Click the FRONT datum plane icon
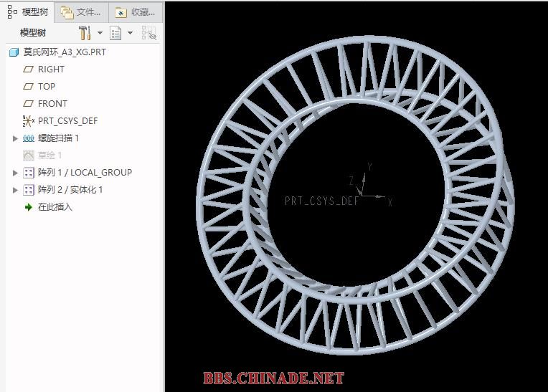This screenshot has height=392, width=548. click(28, 104)
